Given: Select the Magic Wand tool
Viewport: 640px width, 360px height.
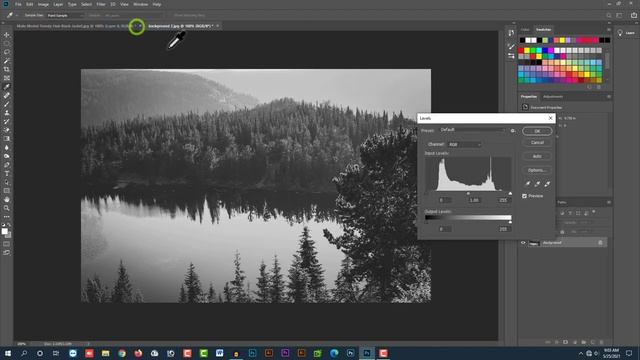Looking at the screenshot, I should tap(7, 61).
